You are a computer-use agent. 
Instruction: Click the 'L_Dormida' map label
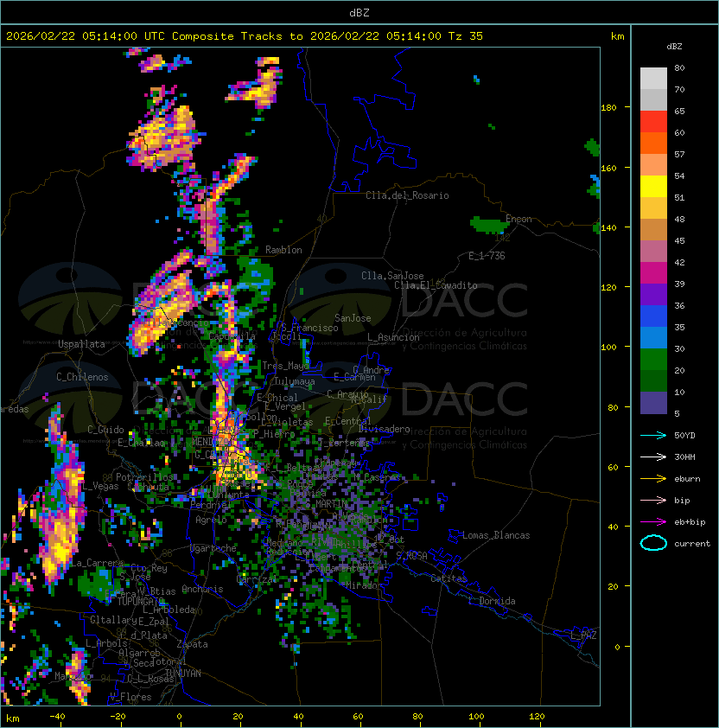(492, 601)
